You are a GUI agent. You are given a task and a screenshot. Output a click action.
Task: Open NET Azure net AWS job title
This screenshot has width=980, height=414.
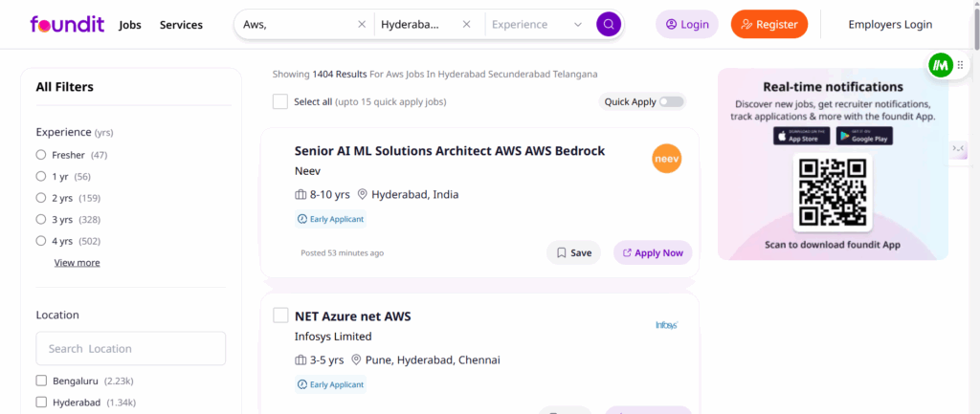[x=352, y=316]
